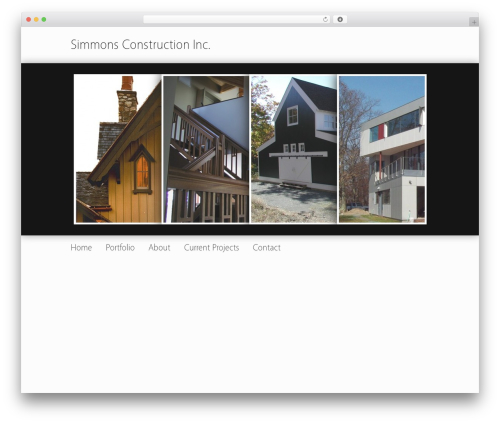Open a new tab with plus icon
Screen dimensions: 500x423
(474, 22)
